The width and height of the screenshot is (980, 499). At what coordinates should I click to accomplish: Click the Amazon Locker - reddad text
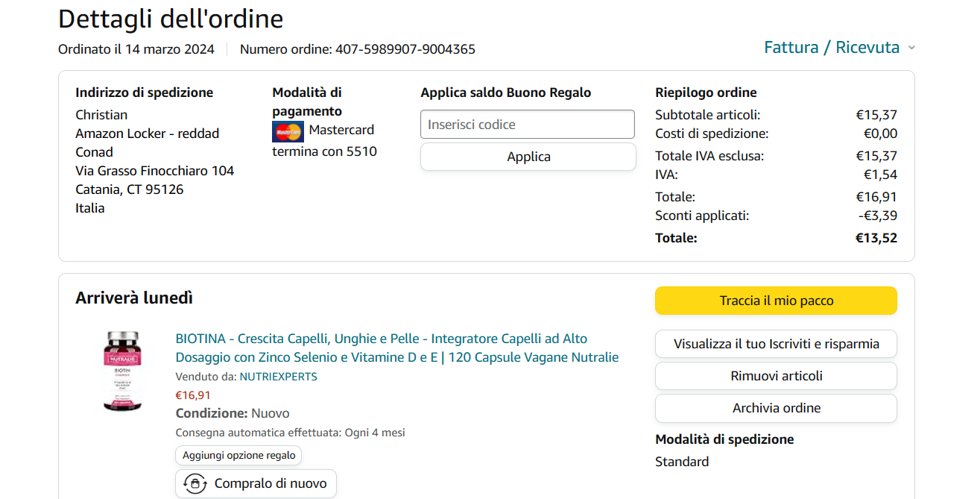click(148, 134)
